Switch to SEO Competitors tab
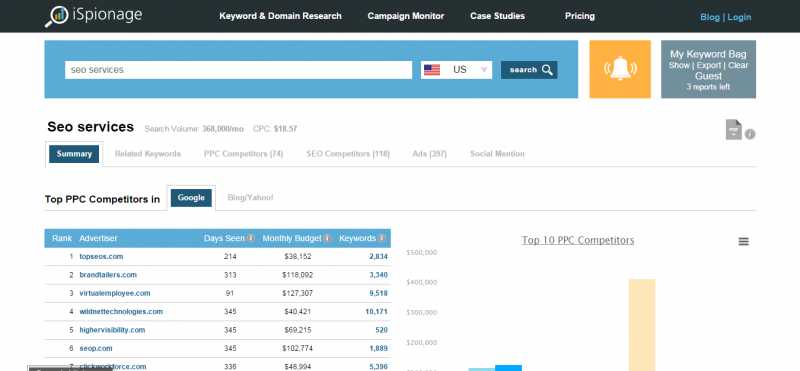 tap(348, 154)
